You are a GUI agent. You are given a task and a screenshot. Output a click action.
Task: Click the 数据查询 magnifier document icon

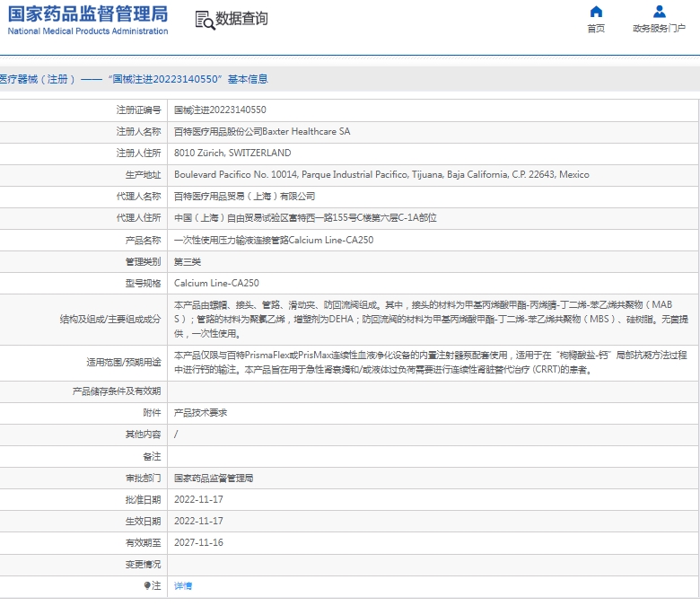coord(205,20)
